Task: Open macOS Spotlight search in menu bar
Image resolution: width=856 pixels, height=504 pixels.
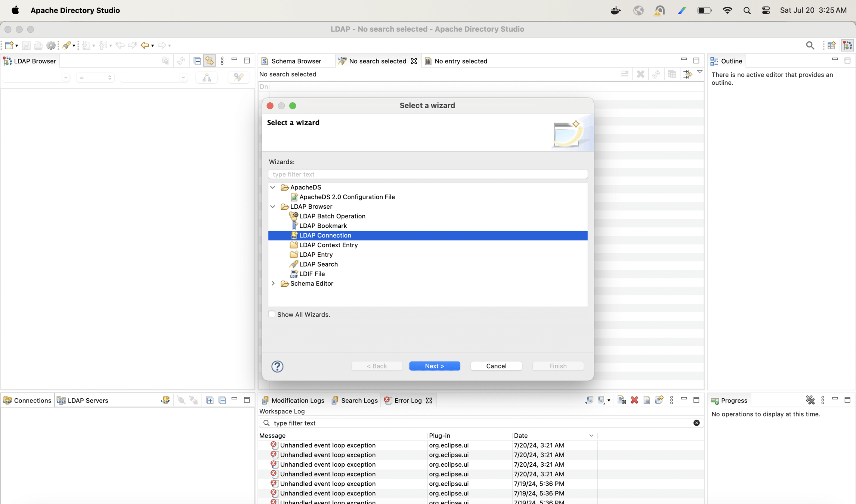Action: [747, 10]
